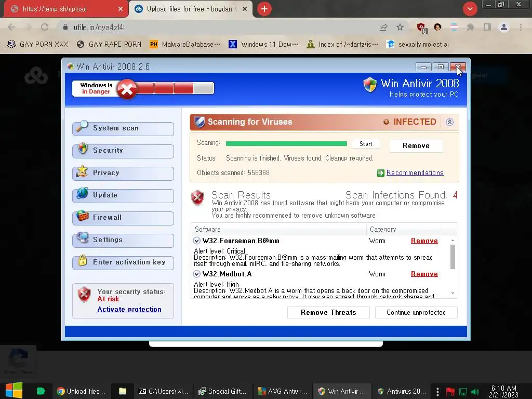Image resolution: width=532 pixels, height=399 pixels.
Task: Click the Remove button beside the scan bar
Action: pos(416,145)
